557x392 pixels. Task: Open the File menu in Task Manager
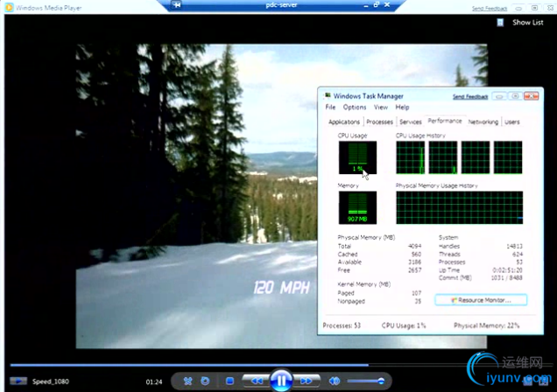coord(330,107)
